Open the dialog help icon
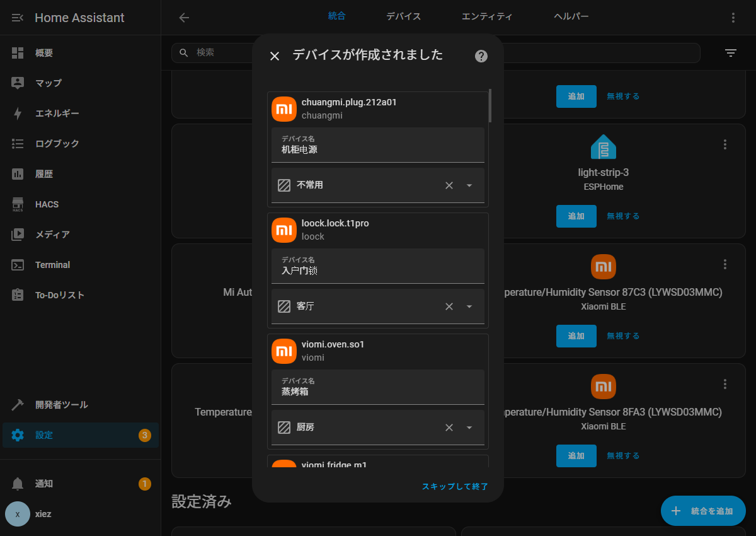Viewport: 756px width, 536px height. (481, 56)
